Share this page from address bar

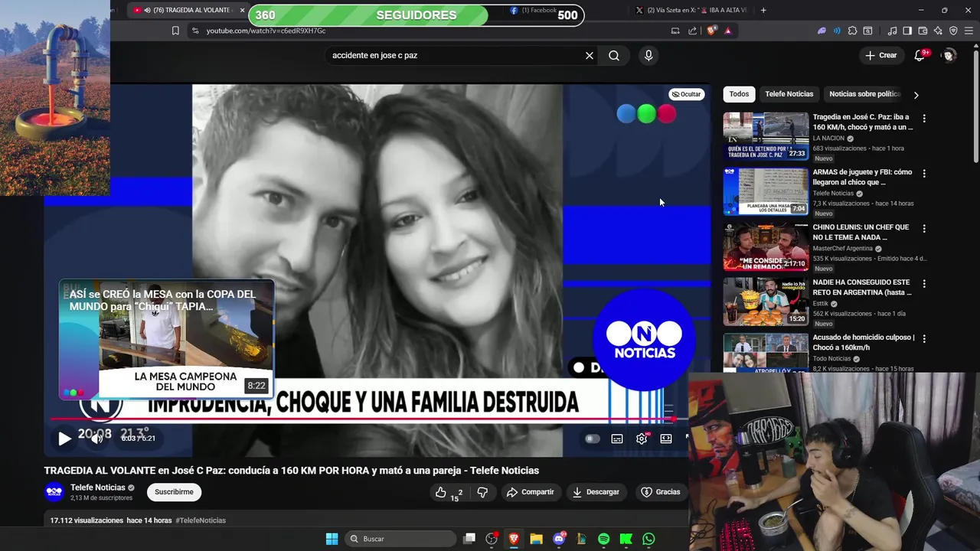(x=693, y=31)
